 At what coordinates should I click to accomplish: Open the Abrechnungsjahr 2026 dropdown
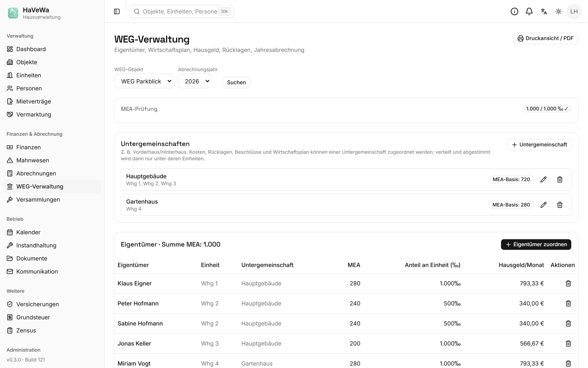pos(194,81)
